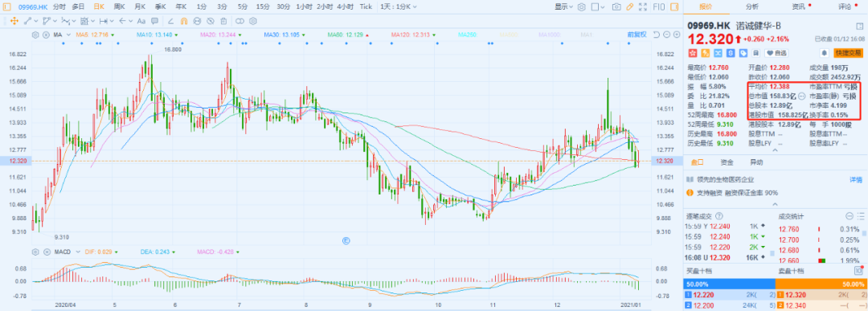This screenshot has width=868, height=311.
Task: Click the ten-level depth icon by 卖盘十档
Action: tap(858, 271)
